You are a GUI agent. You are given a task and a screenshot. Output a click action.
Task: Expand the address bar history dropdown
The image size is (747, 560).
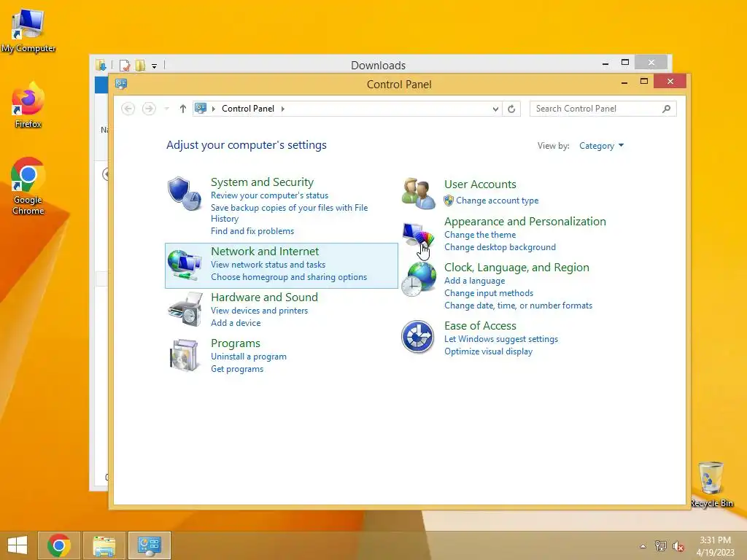(x=495, y=109)
